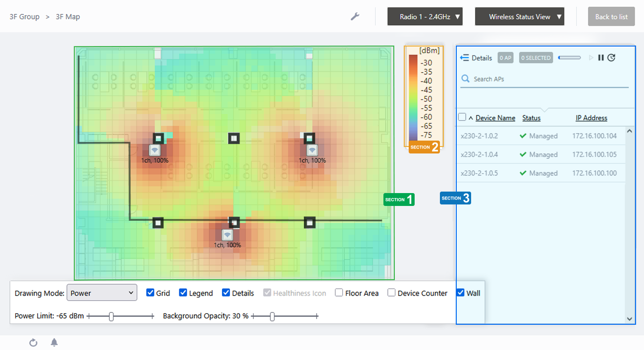Click the pause icon in Details panel

(x=601, y=58)
